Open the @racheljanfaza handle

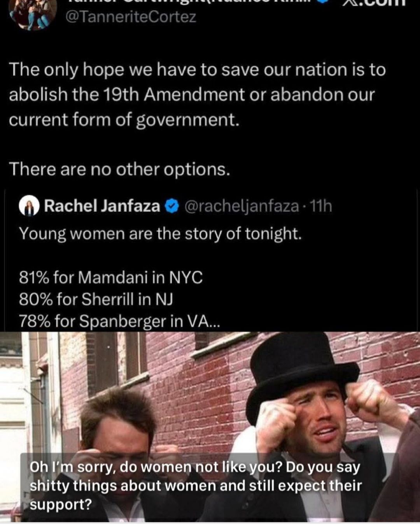241,206
